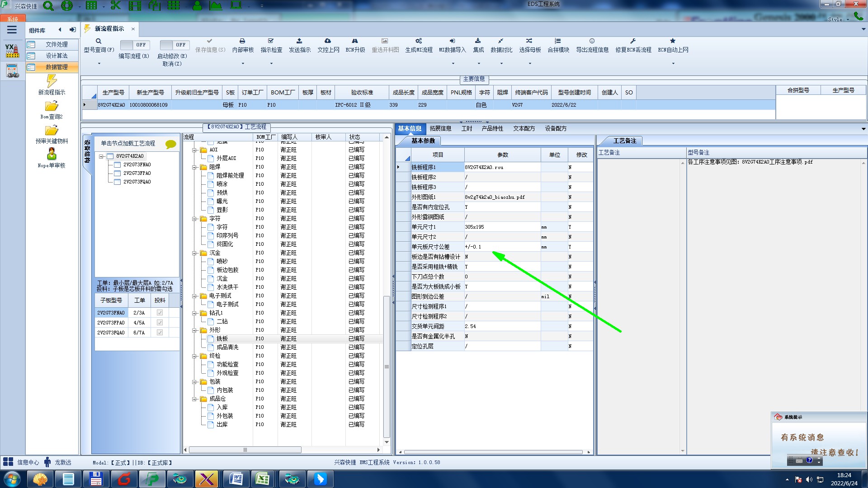Collapse the 外形 process folder
This screenshot has height=488, width=868.
(194, 330)
